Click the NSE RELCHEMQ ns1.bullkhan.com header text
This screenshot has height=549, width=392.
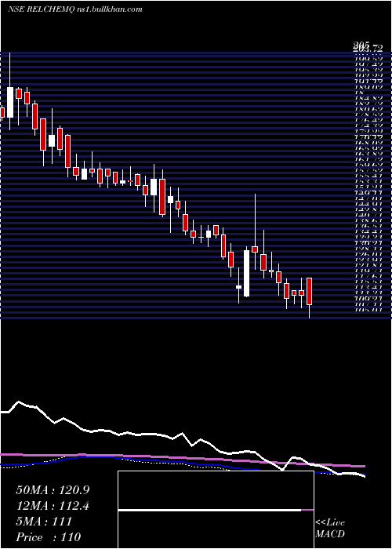(x=75, y=9)
